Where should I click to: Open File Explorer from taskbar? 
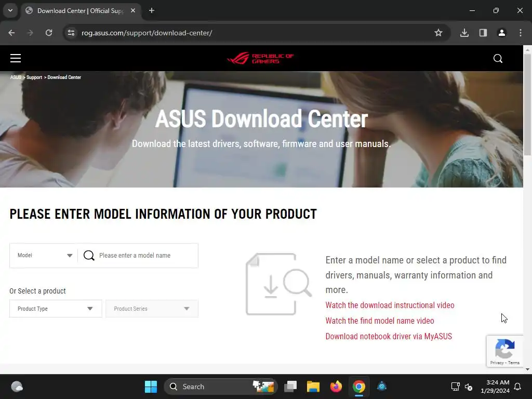pyautogui.click(x=313, y=387)
